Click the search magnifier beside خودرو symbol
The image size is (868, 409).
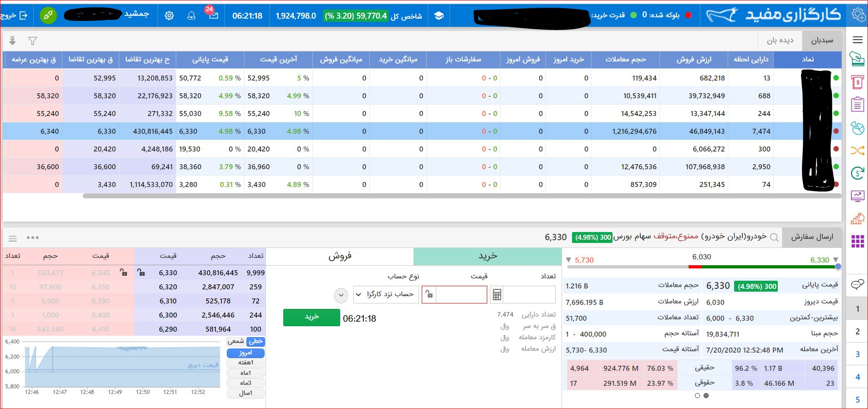(774, 237)
